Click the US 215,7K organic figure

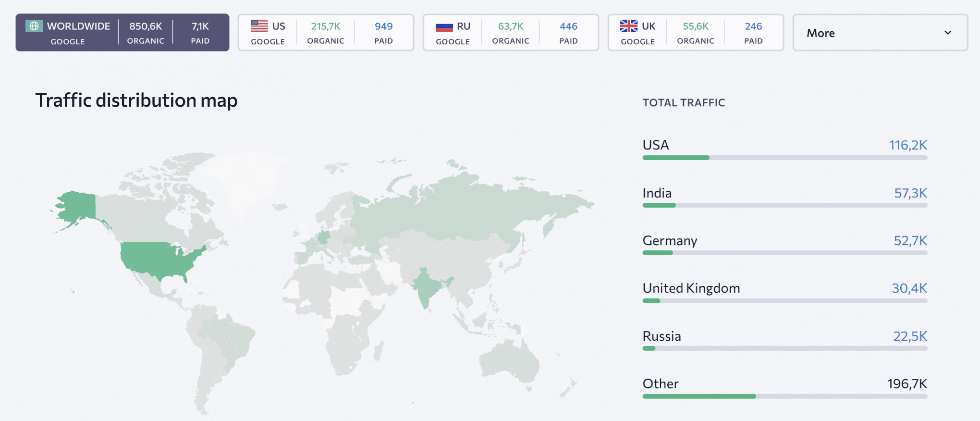[x=326, y=26]
